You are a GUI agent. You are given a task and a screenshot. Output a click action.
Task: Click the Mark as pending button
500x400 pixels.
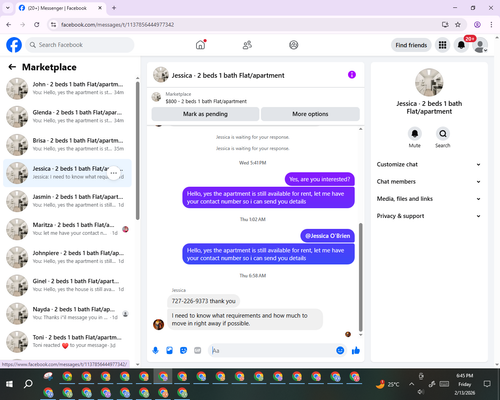click(205, 114)
